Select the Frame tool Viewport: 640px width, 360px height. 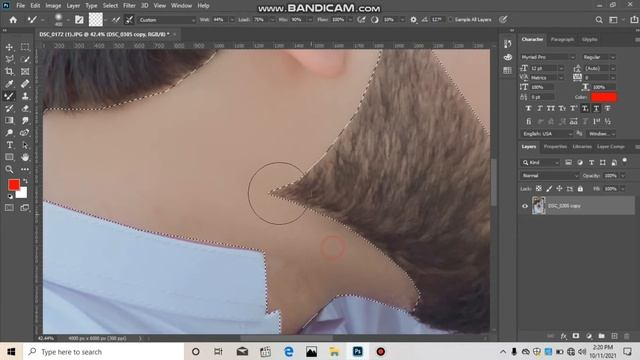pos(25,72)
